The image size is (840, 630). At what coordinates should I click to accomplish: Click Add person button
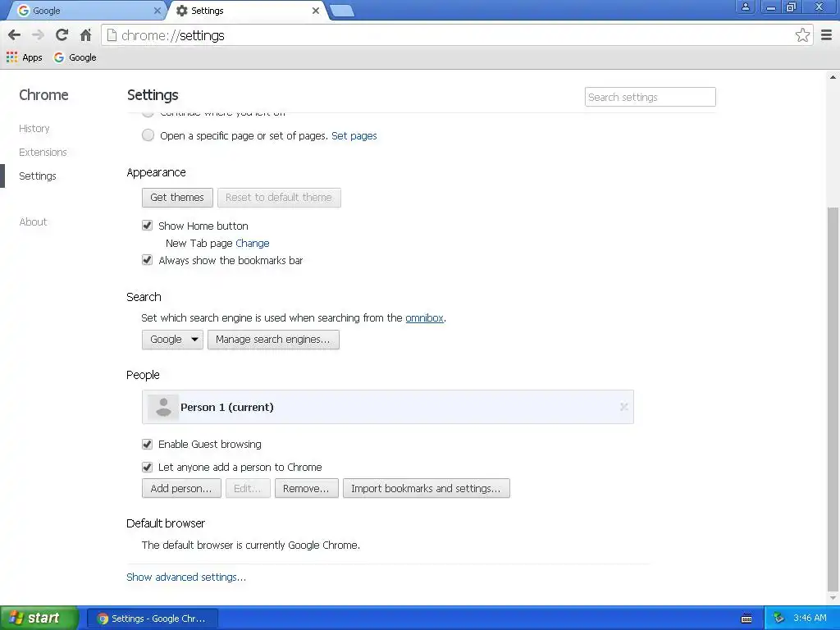[181, 489]
